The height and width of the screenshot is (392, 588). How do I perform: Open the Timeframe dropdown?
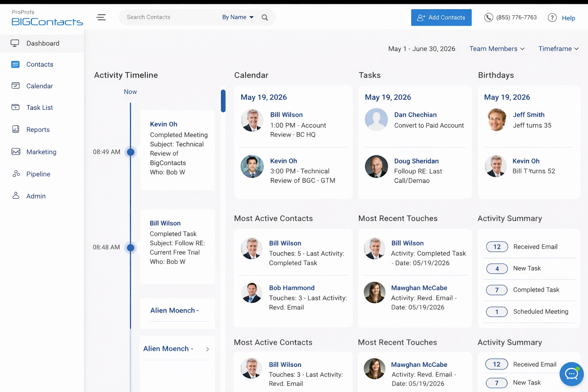558,49
